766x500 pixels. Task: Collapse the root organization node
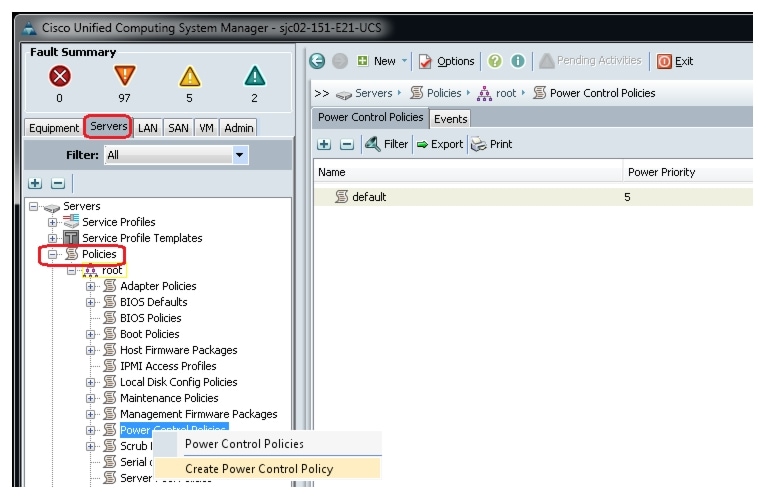71,270
